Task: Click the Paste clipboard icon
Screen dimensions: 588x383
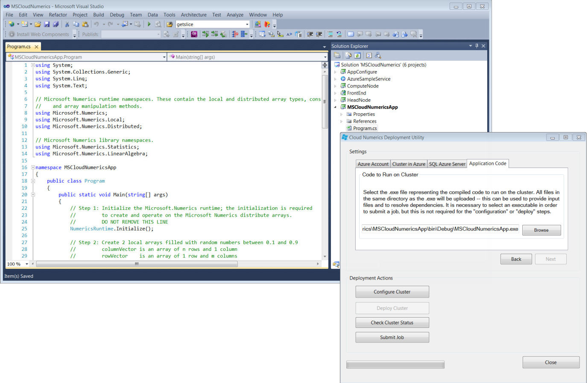Action: tap(85, 24)
